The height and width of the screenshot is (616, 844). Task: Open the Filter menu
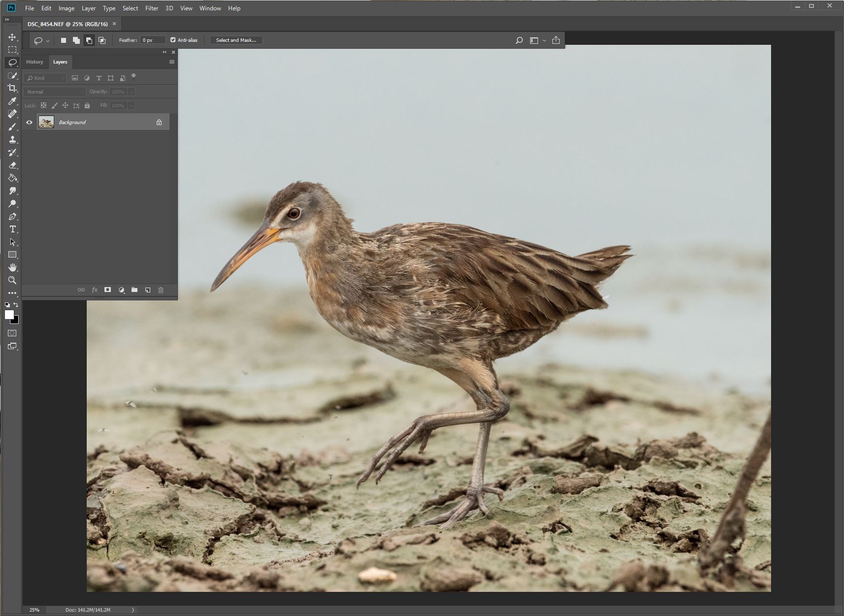[151, 8]
